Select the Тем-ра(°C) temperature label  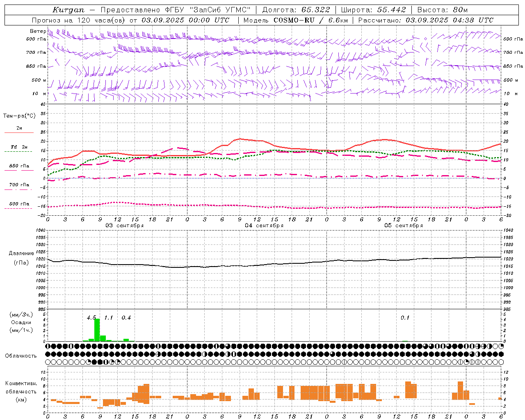[x=19, y=116]
